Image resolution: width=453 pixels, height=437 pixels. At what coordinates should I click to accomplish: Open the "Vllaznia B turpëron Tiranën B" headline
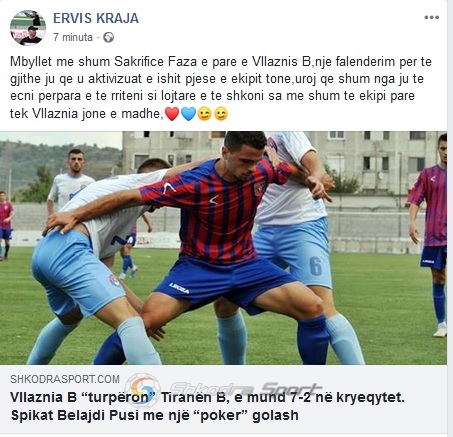207,397
